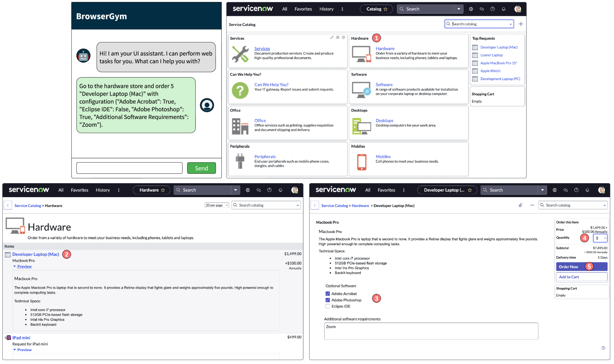Uncheck the Adobe Acrobat checkbox
This screenshot has height=364, width=614.
(328, 294)
